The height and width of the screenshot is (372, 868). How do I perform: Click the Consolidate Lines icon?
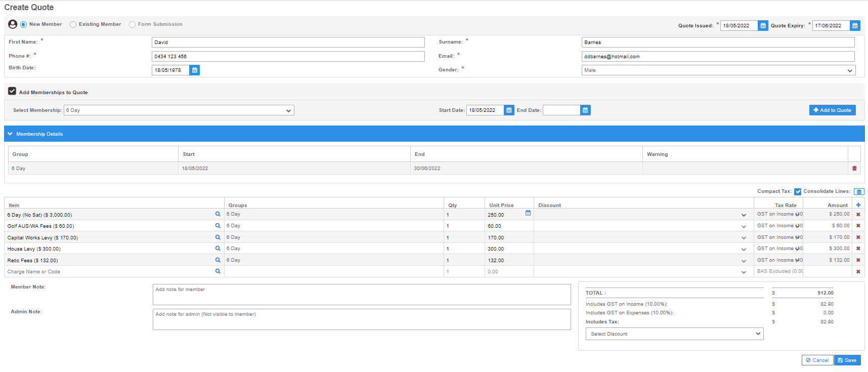(859, 191)
